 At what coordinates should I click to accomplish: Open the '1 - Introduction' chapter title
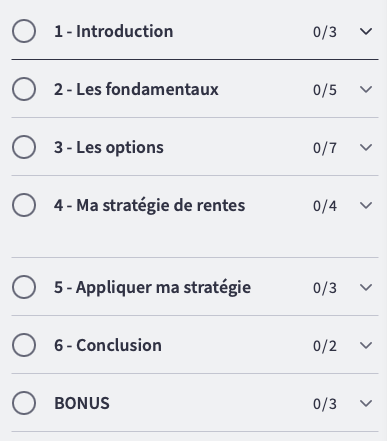pyautogui.click(x=114, y=31)
